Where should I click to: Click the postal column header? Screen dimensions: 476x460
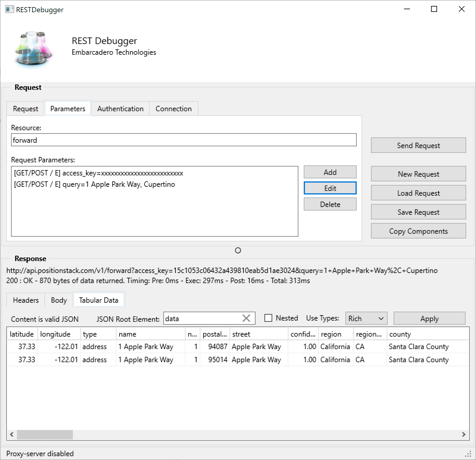point(214,334)
